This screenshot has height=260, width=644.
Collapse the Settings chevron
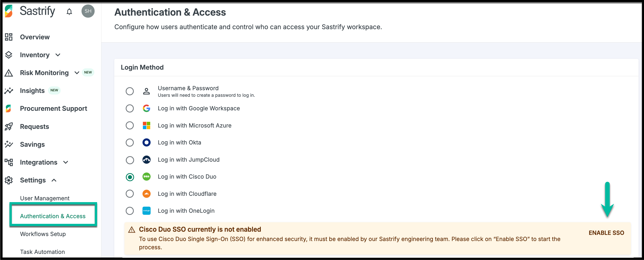[x=54, y=180]
